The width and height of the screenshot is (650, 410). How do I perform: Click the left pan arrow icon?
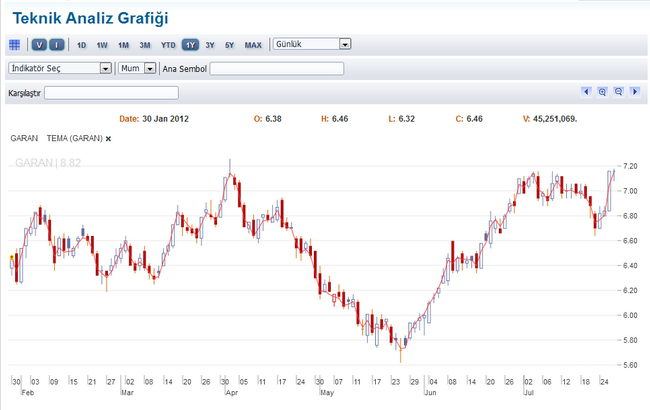click(x=586, y=92)
